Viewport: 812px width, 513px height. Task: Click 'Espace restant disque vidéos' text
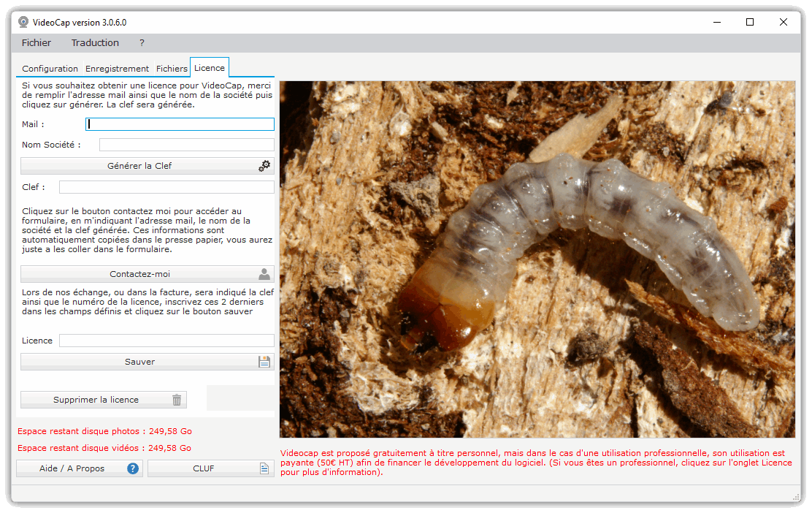[x=104, y=448]
